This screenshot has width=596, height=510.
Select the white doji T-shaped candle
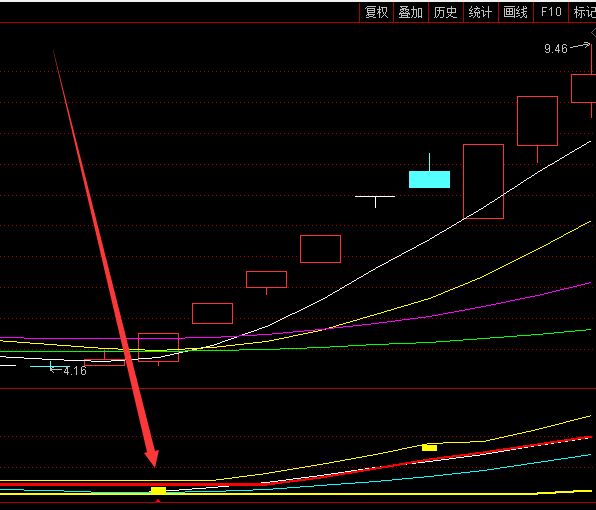coord(375,200)
